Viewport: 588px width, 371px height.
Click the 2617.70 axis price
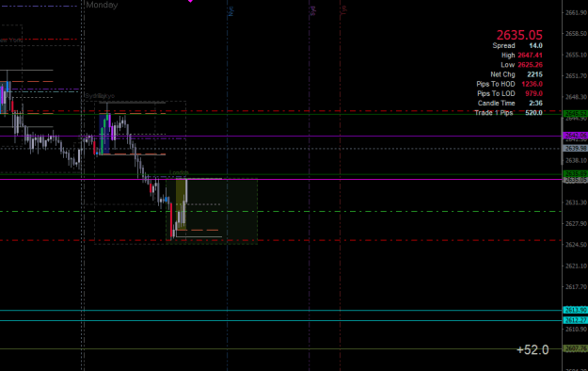pos(576,287)
